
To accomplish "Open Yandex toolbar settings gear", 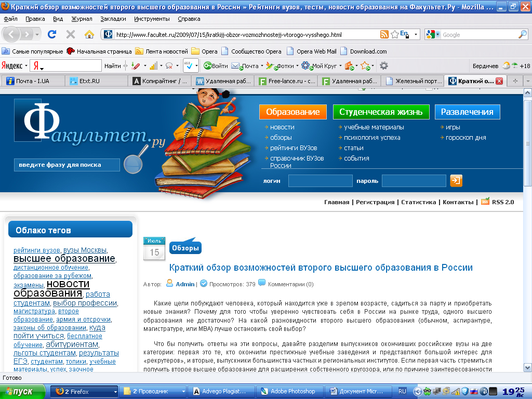I will [383, 66].
